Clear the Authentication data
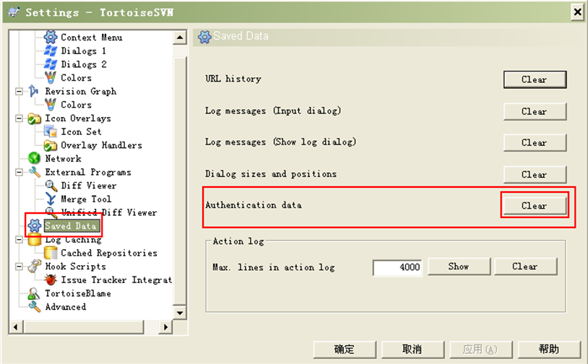 535,205
